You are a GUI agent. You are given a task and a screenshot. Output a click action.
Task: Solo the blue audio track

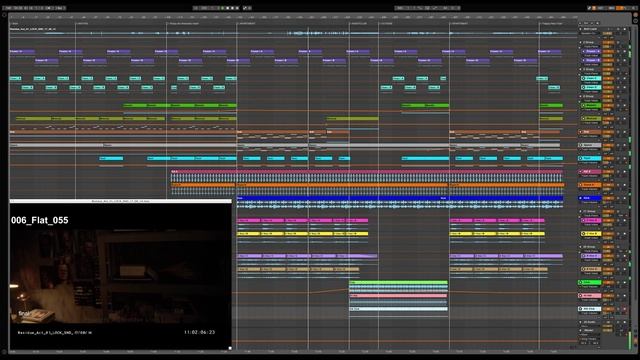pyautogui.click(x=618, y=198)
